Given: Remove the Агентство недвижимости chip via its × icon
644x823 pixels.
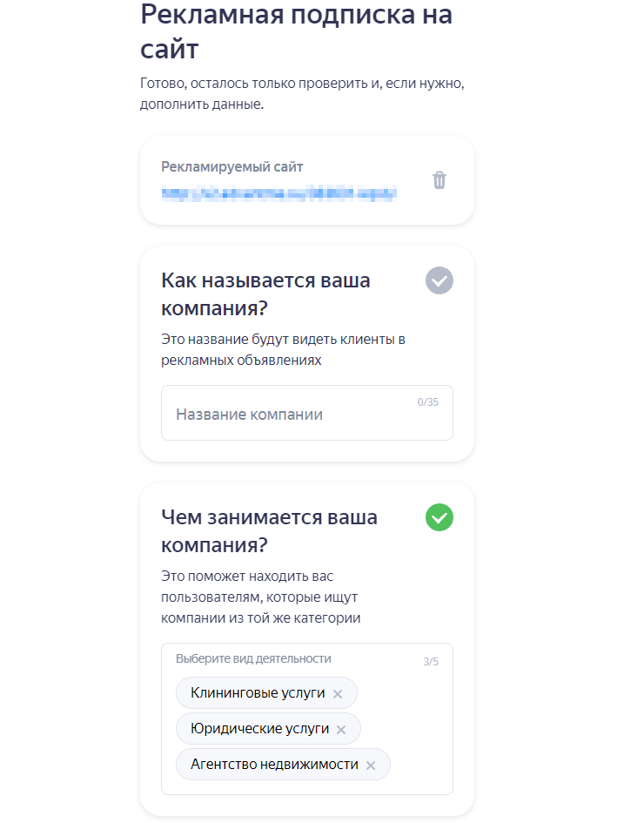Looking at the screenshot, I should pos(369,764).
